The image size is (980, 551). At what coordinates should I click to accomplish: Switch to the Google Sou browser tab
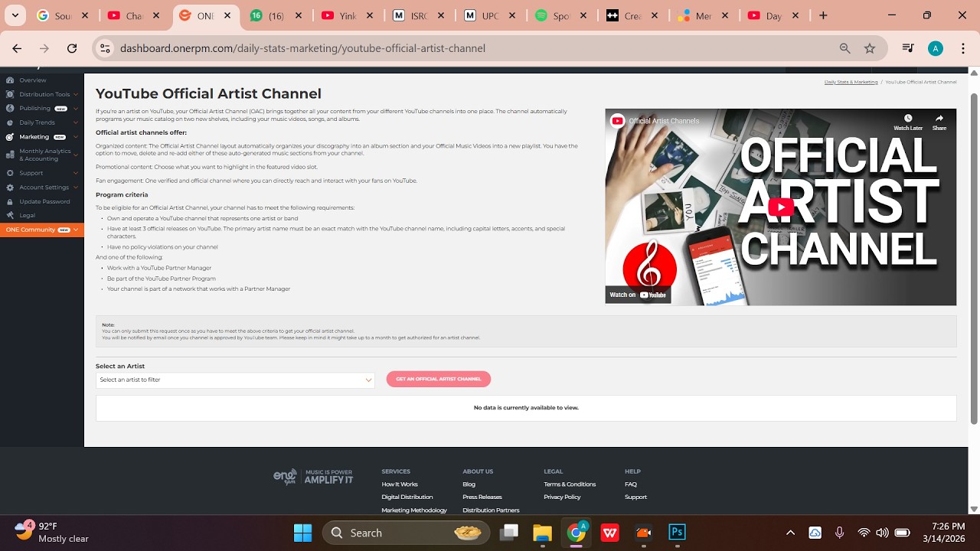tap(63, 15)
